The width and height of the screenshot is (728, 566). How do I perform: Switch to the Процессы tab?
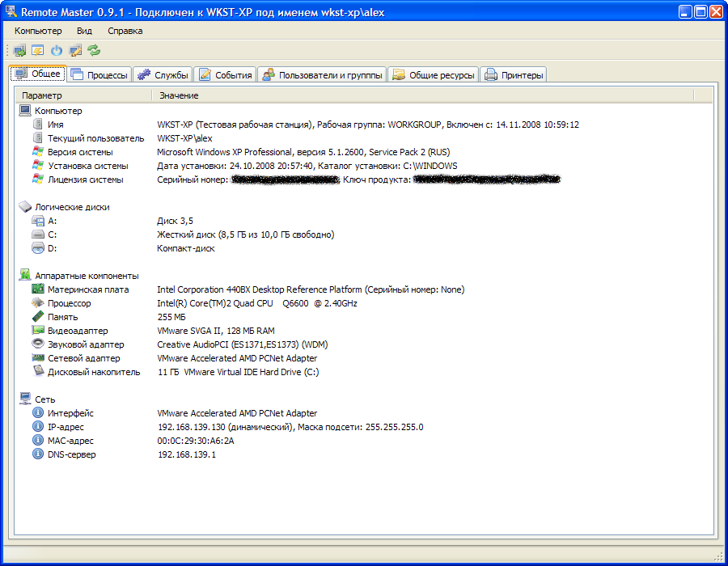pos(99,74)
